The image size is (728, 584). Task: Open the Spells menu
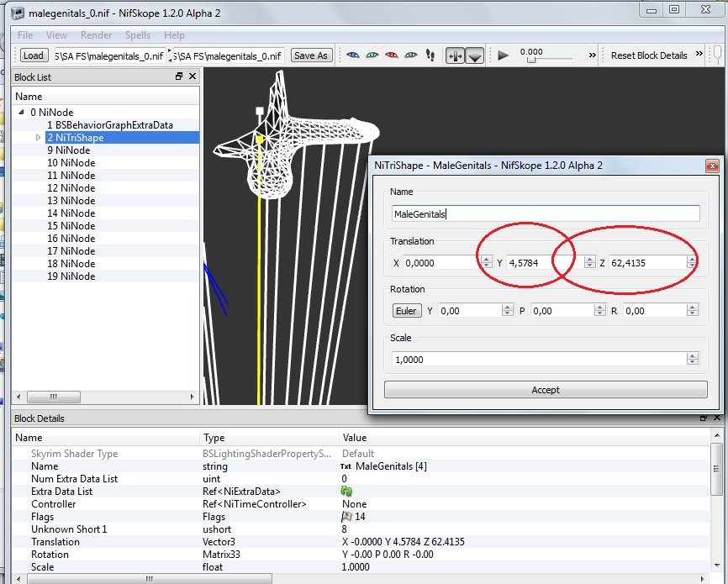(137, 34)
